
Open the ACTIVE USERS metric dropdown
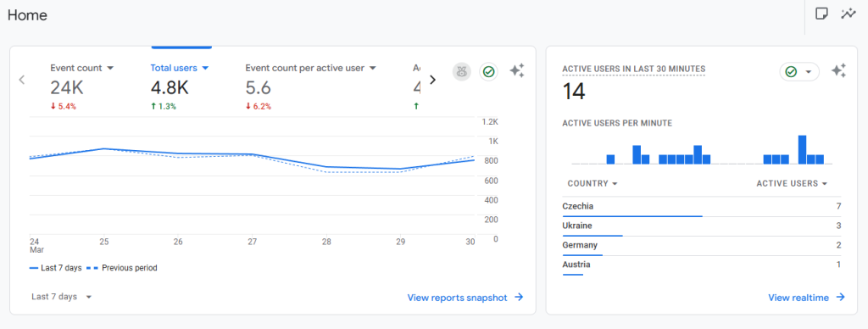click(x=793, y=183)
